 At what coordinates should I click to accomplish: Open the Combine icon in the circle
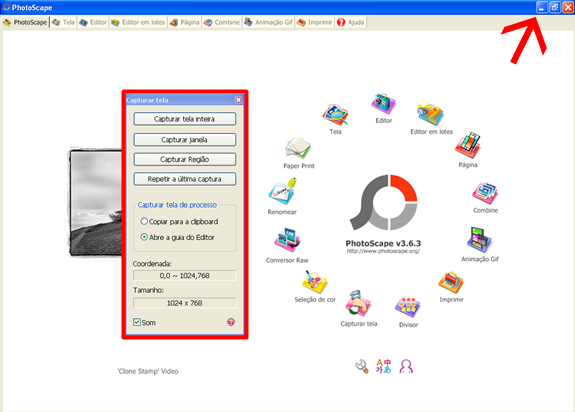coord(485,193)
